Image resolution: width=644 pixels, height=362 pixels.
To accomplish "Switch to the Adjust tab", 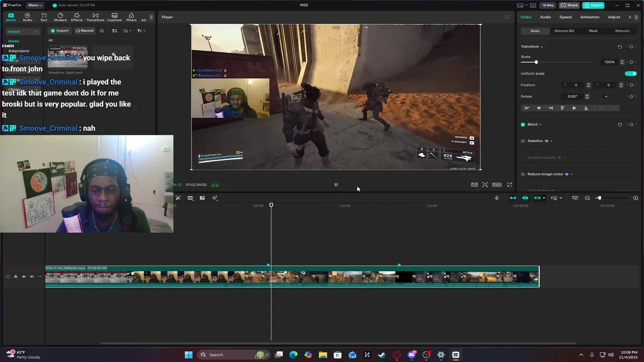I will (x=614, y=17).
